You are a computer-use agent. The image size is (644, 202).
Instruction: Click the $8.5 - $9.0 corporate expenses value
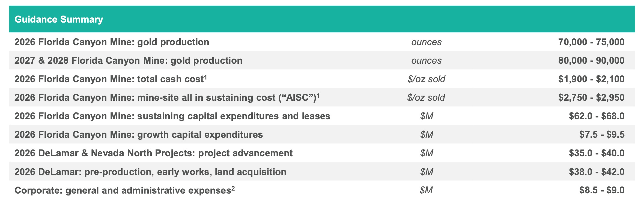click(602, 190)
